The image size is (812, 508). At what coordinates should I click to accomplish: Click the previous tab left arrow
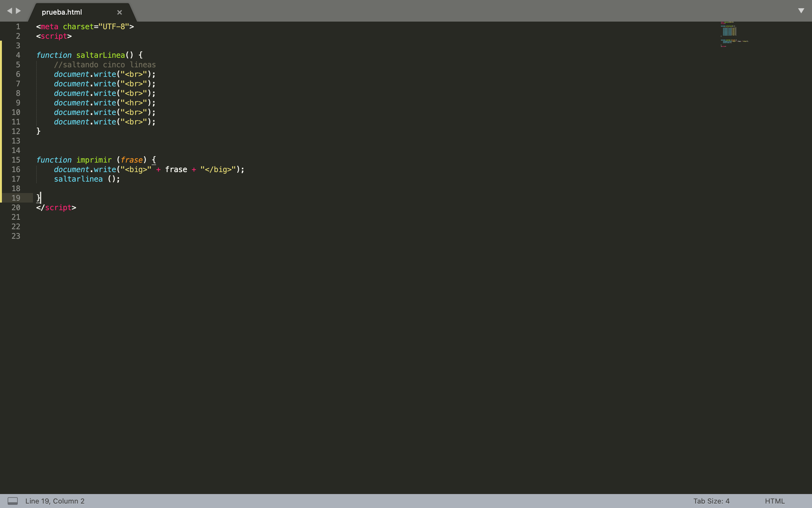pos(10,11)
